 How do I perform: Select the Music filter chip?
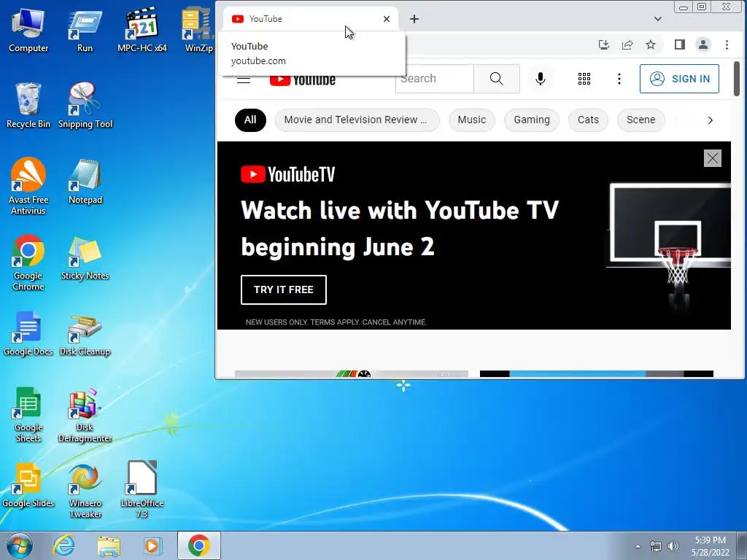pos(472,120)
